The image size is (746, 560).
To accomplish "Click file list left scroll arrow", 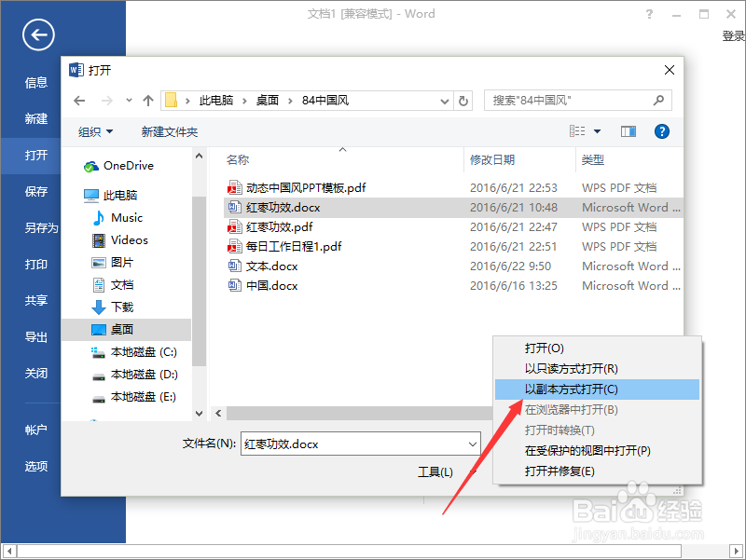I will click(x=218, y=413).
